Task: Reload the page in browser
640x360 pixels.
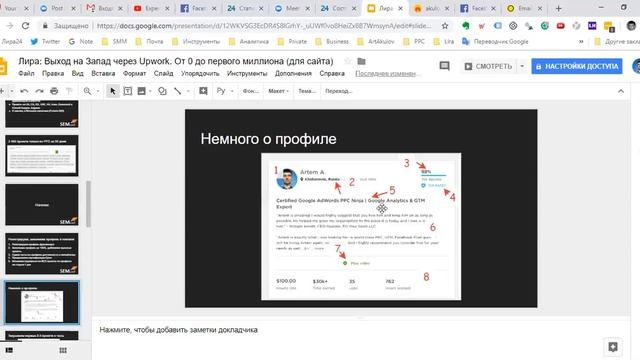Action: tap(25, 26)
